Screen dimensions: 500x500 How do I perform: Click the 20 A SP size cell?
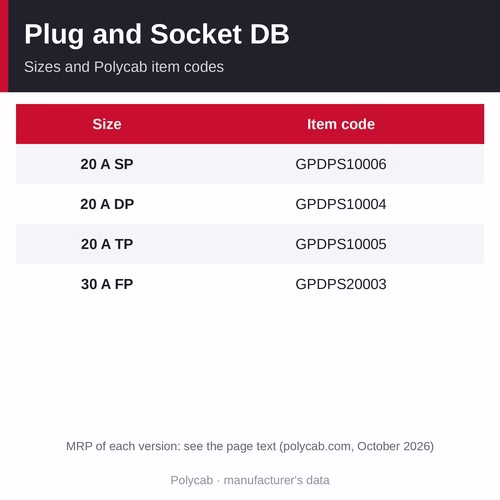point(107,164)
